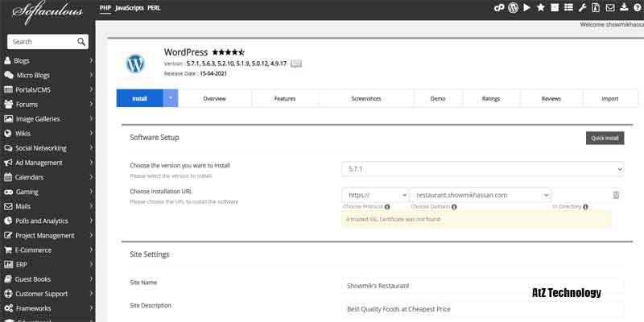Screen dimensions: 644x322
Task: Click the info icon next to Choose Domain
Action: pos(454,207)
